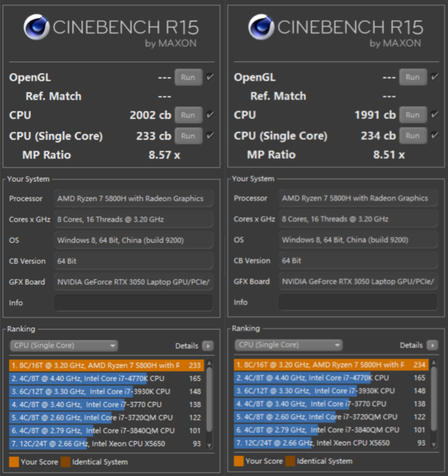
Task: Click the 233 cb single core score
Action: (154, 136)
